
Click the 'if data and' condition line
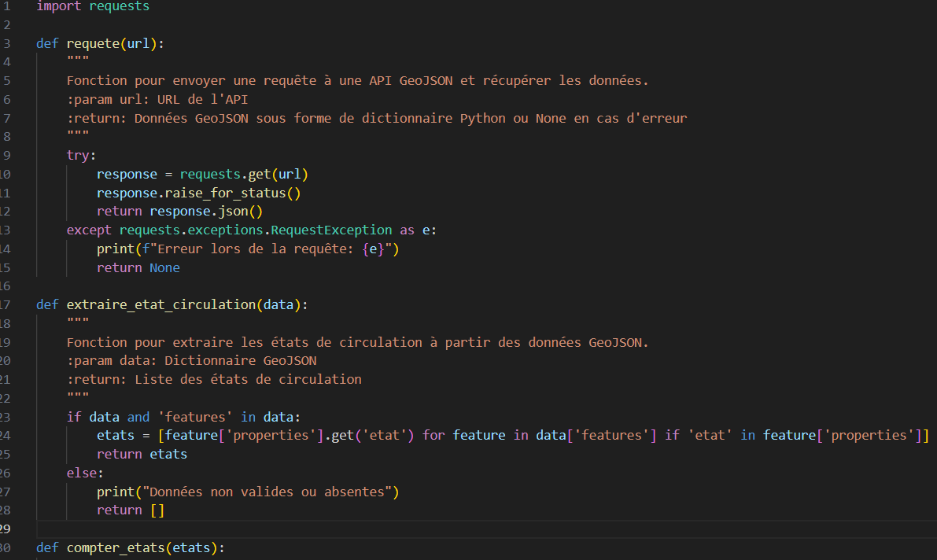coord(183,417)
